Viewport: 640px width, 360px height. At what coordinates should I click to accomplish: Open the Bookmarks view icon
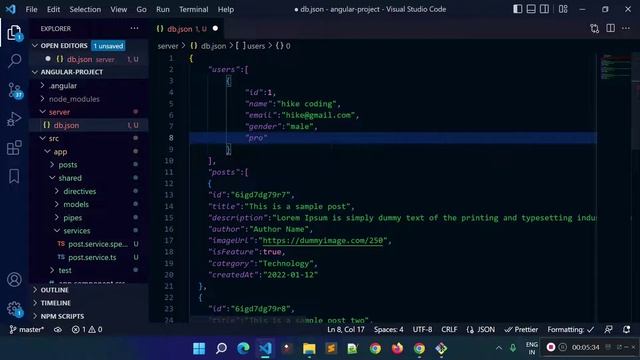14,176
